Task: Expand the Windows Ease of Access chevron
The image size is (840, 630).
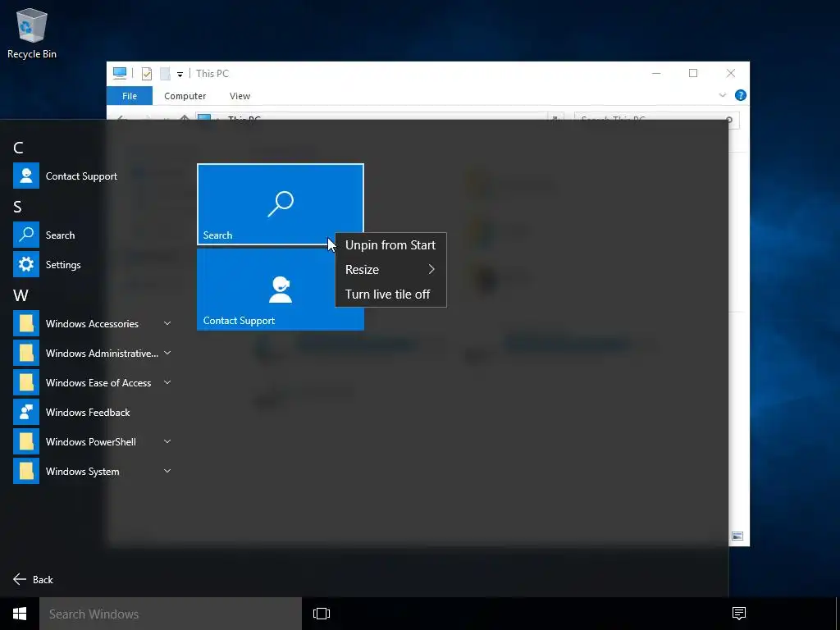Action: click(x=167, y=382)
